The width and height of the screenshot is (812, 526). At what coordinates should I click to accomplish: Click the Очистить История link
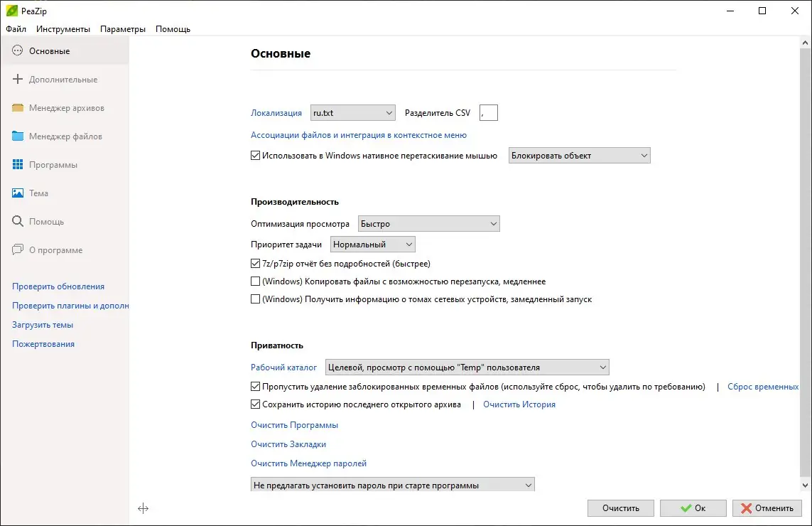click(x=519, y=404)
